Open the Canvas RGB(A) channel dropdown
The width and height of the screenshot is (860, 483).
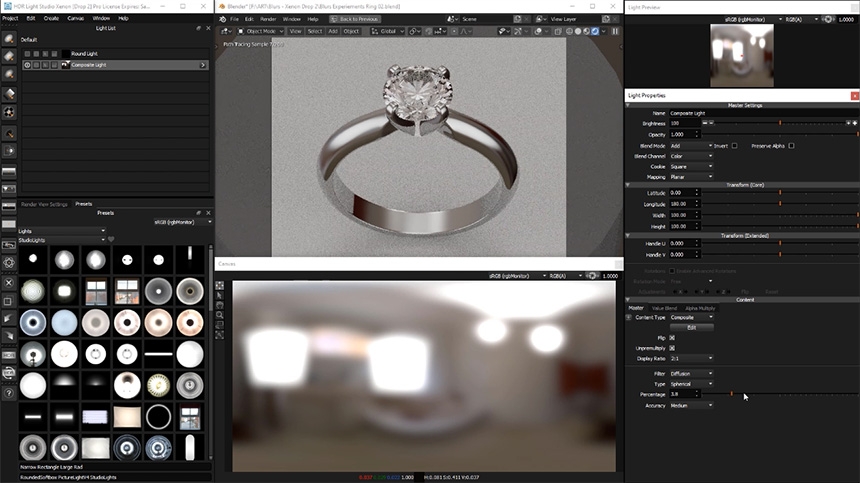(565, 276)
